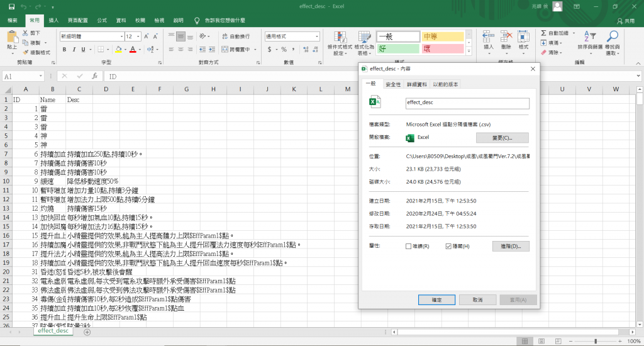Click the Share (共用) button
Image resolution: width=644 pixels, height=346 pixels.
[626, 21]
